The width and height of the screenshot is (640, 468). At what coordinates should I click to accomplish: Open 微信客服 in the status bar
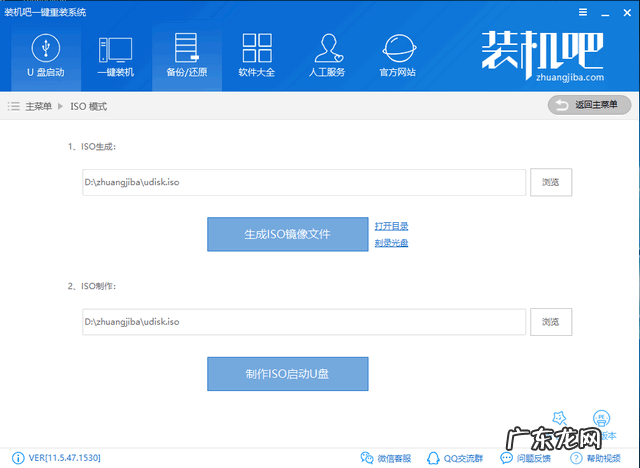tap(386, 458)
